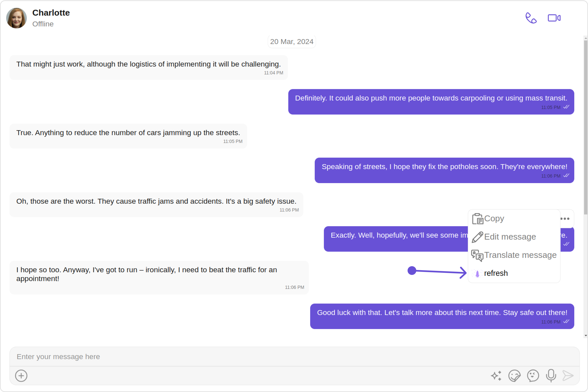The width and height of the screenshot is (588, 392).
Task: Open the AI sparkle assistant icon
Action: coord(496,376)
